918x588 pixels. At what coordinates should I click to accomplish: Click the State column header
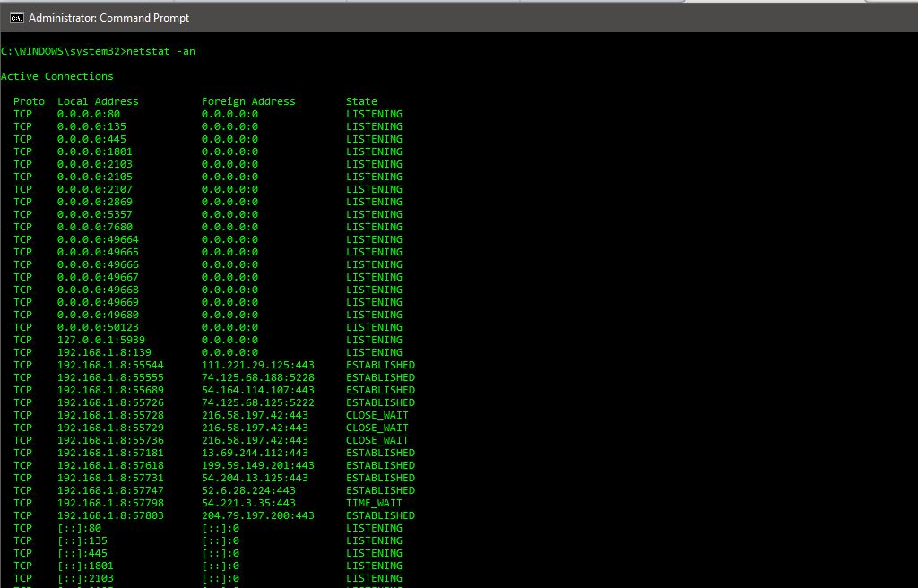pyautogui.click(x=361, y=101)
